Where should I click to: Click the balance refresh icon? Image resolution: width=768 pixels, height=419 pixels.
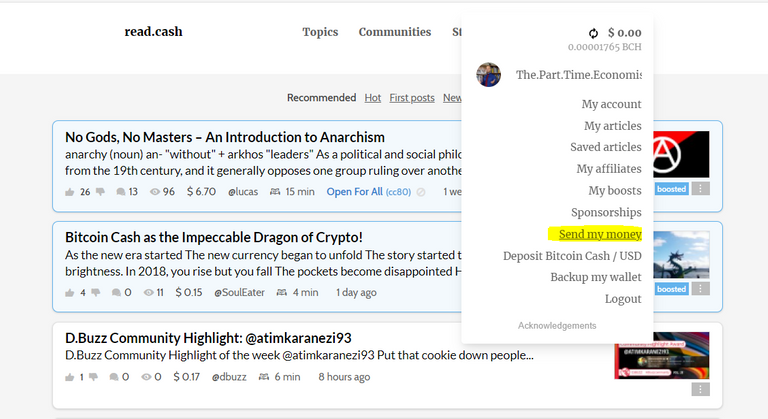coord(593,33)
